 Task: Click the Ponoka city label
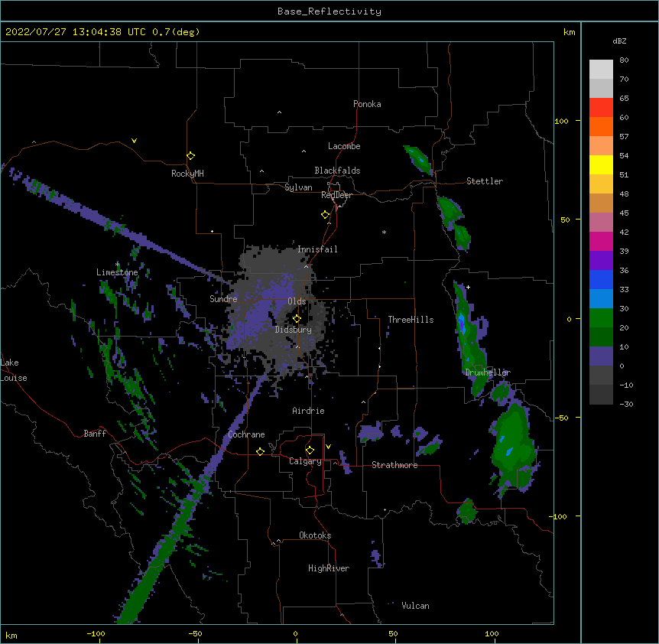click(x=367, y=104)
